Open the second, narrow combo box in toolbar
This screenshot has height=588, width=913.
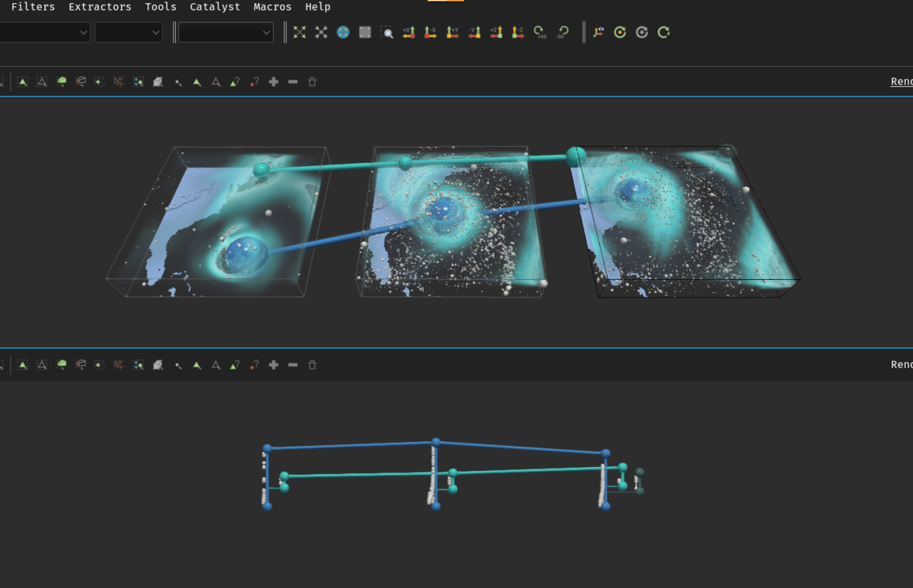tap(129, 32)
